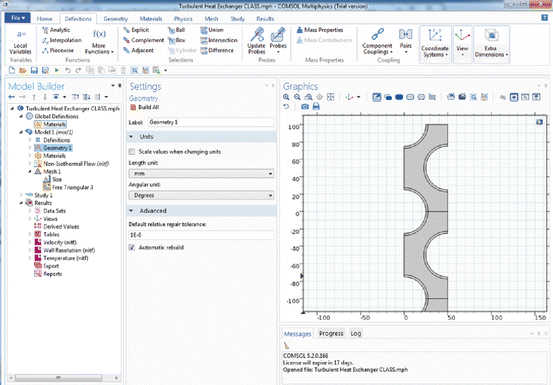Switch to the Study ribbon tab
This screenshot has width=553, height=385.
click(x=237, y=19)
